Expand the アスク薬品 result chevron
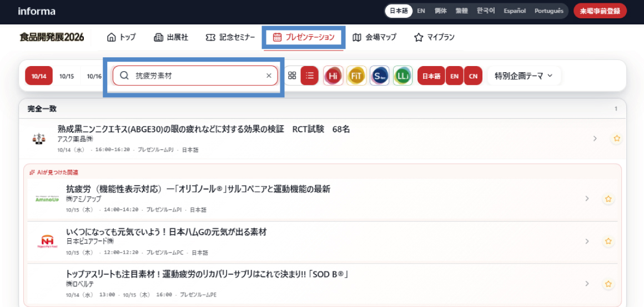This screenshot has width=644, height=307. [595, 138]
